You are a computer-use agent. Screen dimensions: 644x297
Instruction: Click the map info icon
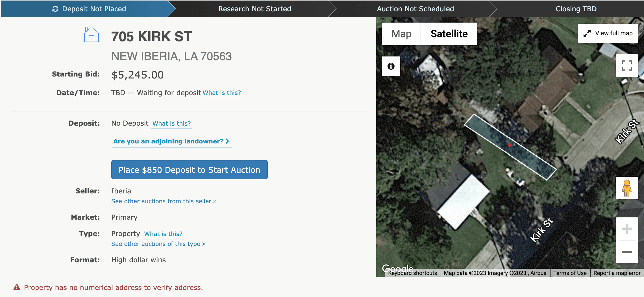click(391, 66)
